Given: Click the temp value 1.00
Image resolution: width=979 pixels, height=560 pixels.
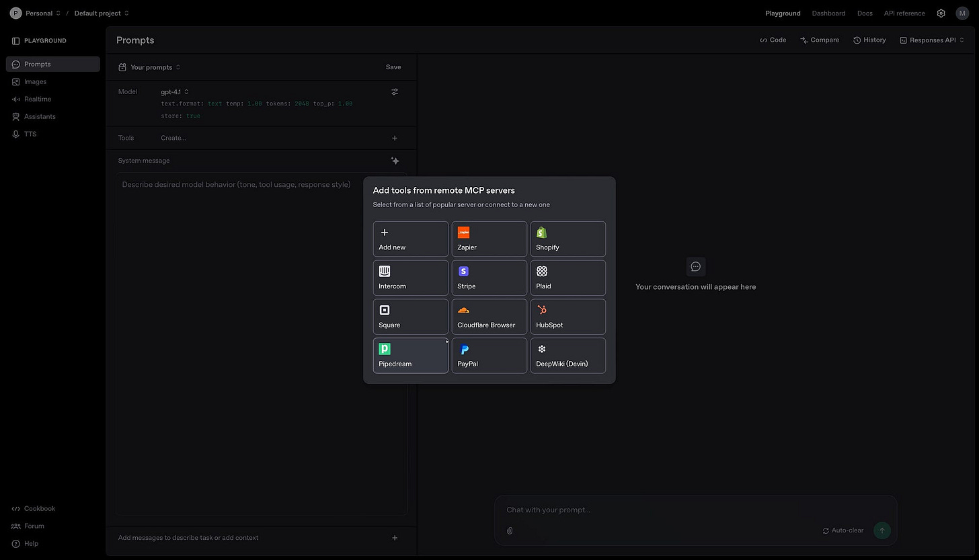Looking at the screenshot, I should tap(255, 104).
